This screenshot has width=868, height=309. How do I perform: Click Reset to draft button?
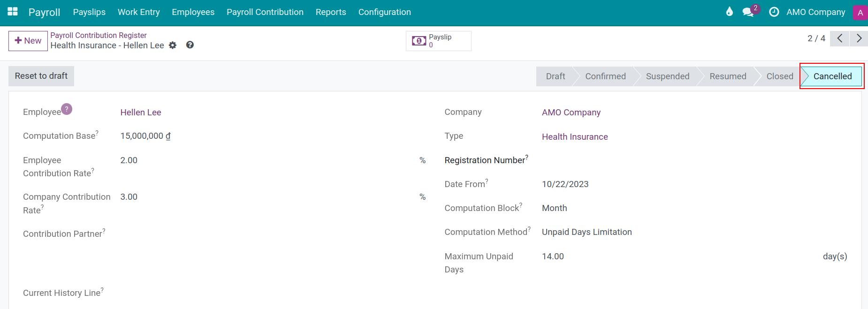click(41, 76)
